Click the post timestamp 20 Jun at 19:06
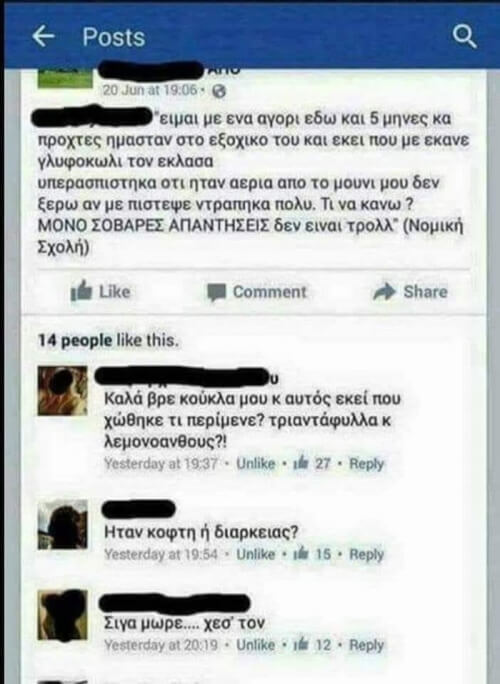The width and height of the screenshot is (500, 684). (x=151, y=90)
